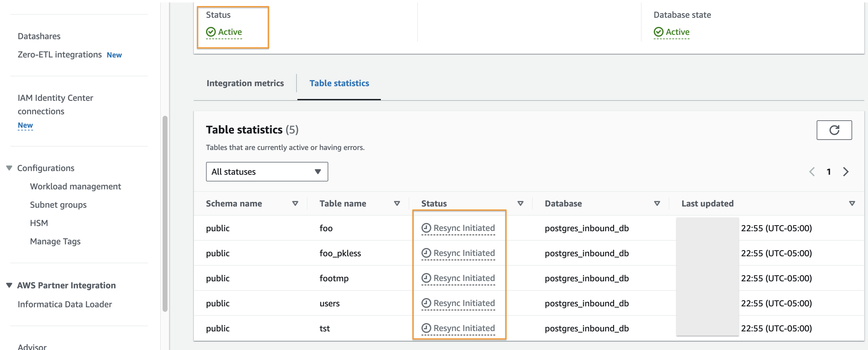Collapse AWS Partner Integration section
The width and height of the screenshot is (868, 350).
pyautogui.click(x=9, y=285)
